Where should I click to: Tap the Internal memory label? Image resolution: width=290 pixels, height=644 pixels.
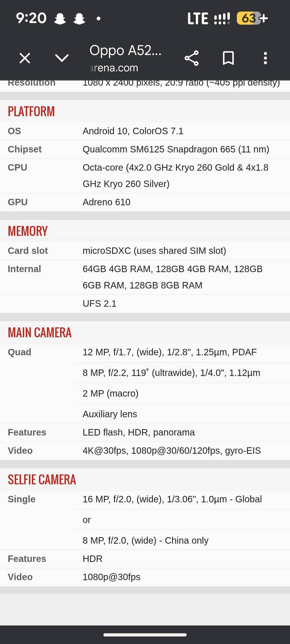click(24, 269)
